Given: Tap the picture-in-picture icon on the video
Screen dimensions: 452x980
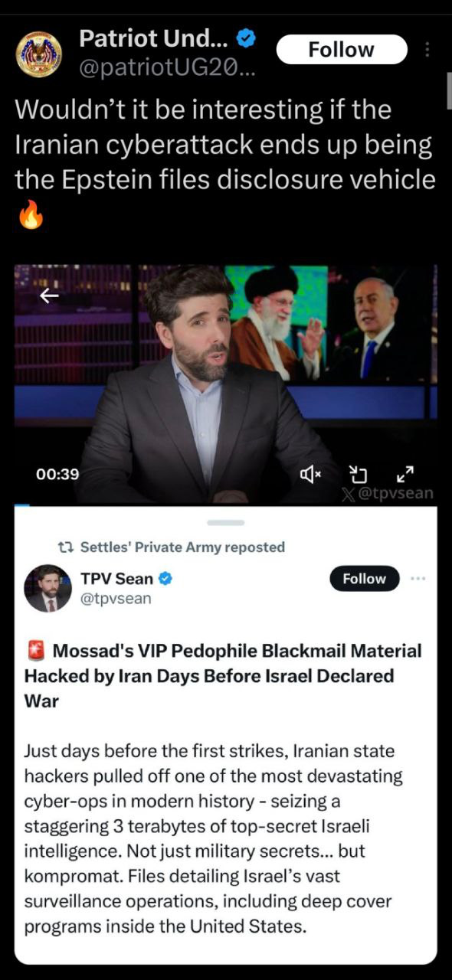Looking at the screenshot, I should [x=359, y=475].
